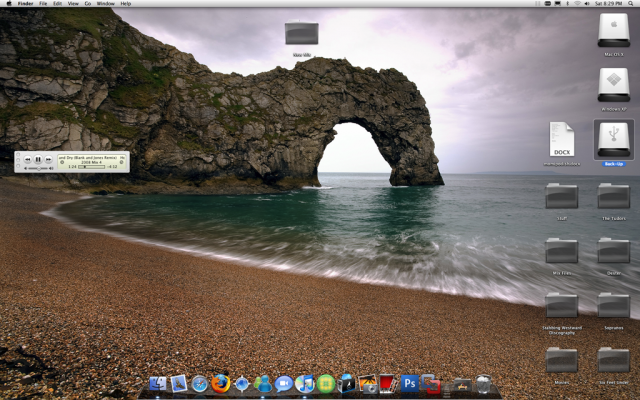640x400 pixels.
Task: Open Safari compass icon in Dock
Action: [200, 384]
